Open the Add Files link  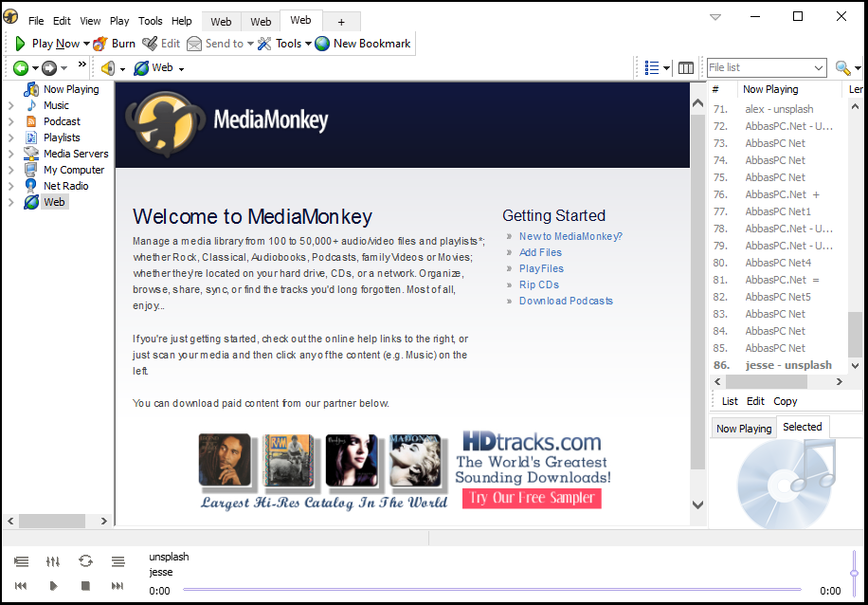[x=540, y=252]
